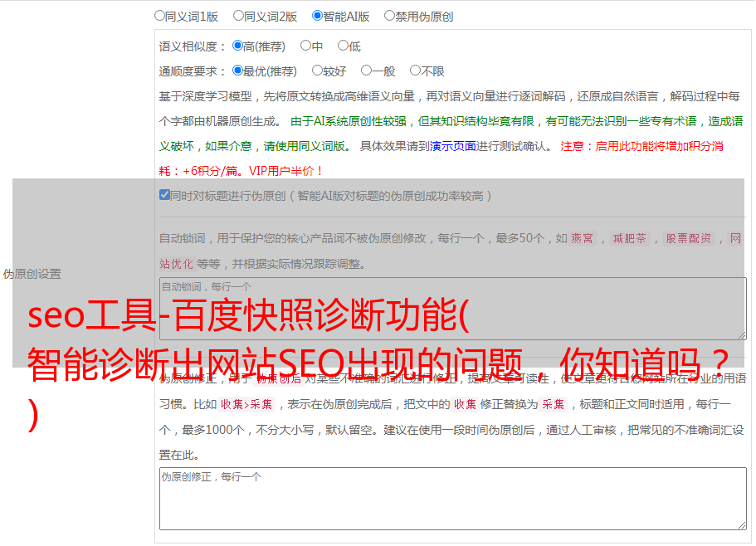Click the 伪原创修正 textarea
The width and height of the screenshot is (756, 546).
coord(453,499)
